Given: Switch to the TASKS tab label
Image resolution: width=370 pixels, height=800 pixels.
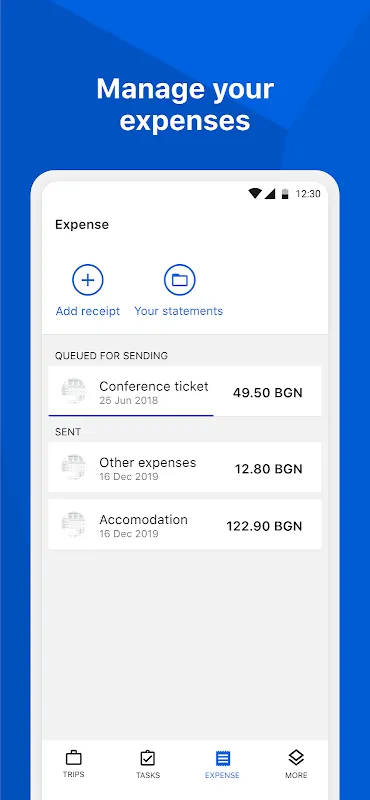Looking at the screenshot, I should 148,775.
